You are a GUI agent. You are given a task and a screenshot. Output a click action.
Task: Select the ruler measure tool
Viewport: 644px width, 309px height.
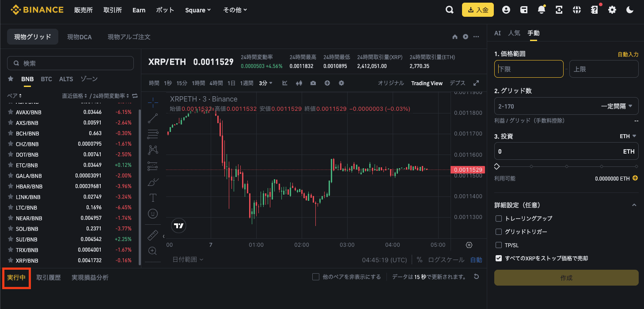coord(153,234)
